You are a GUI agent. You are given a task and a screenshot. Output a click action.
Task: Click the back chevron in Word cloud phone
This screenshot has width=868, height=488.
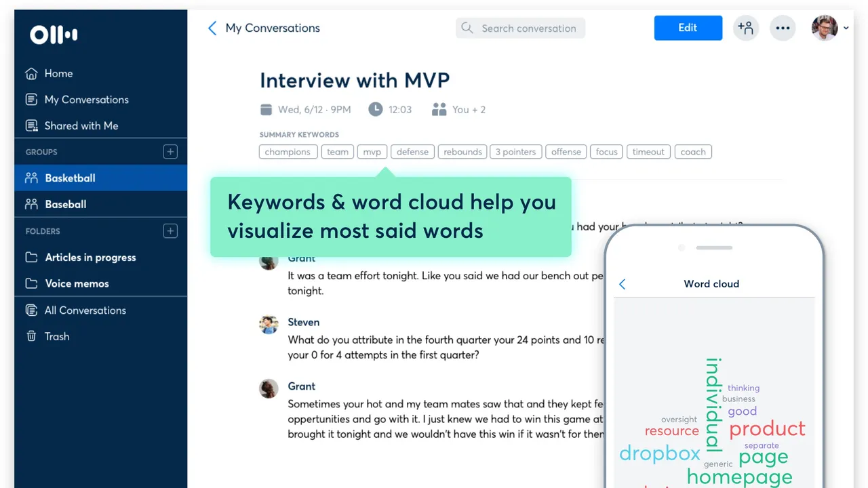623,284
